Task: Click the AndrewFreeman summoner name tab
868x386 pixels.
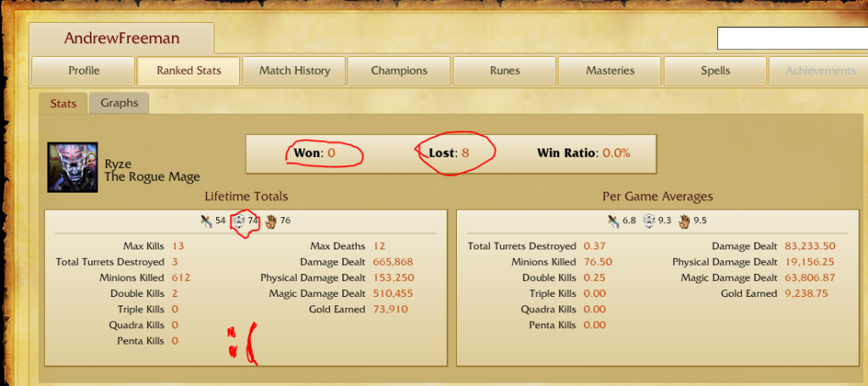Action: pyautogui.click(x=121, y=39)
